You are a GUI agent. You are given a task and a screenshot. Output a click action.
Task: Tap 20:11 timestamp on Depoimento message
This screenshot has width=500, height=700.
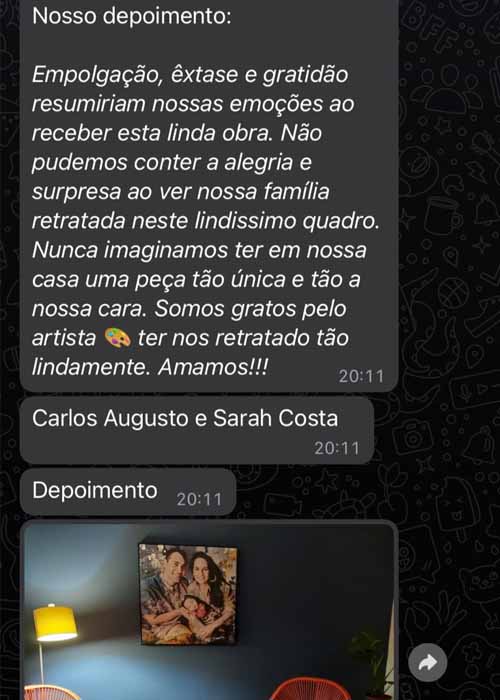click(x=199, y=499)
